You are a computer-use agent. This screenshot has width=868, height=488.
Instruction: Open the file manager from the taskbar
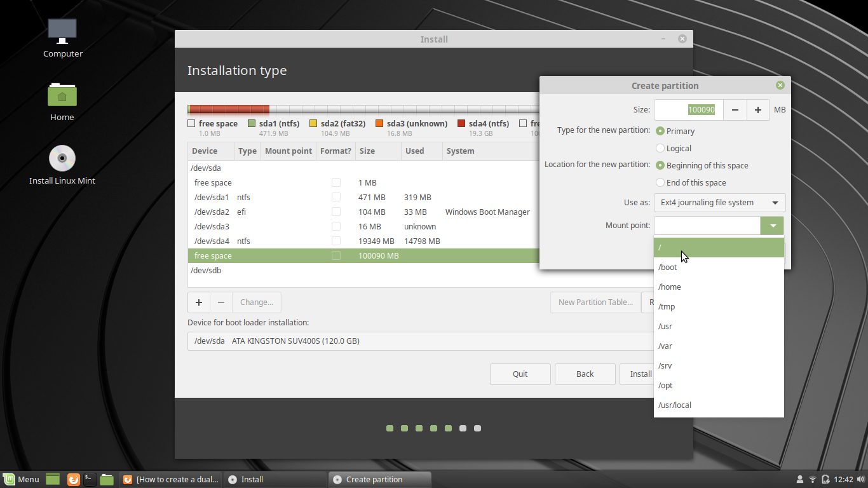[107, 479]
